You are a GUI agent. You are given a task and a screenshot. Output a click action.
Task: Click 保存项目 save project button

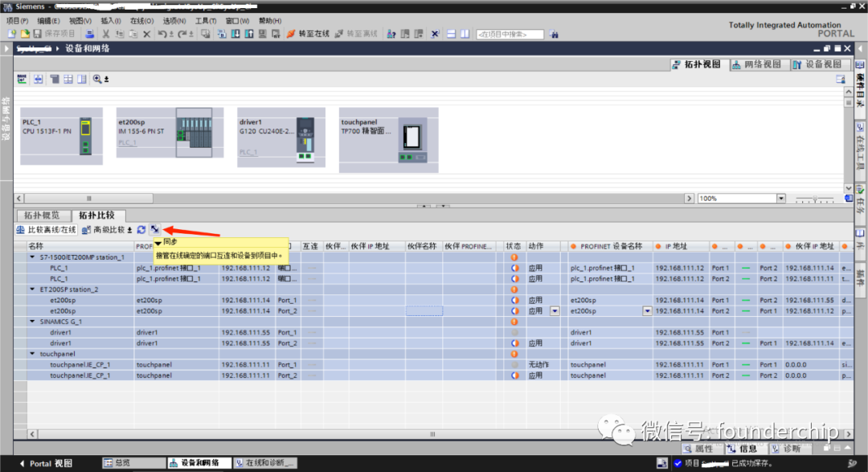[x=55, y=34]
